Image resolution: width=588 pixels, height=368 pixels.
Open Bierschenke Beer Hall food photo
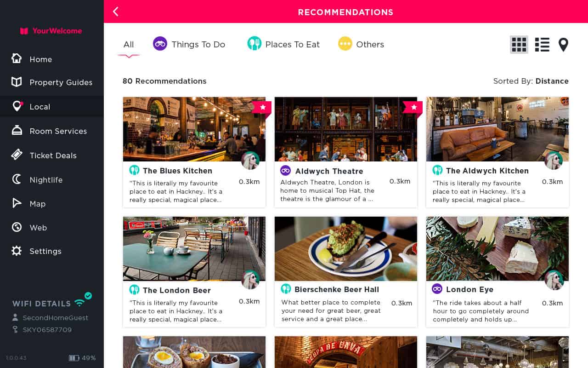[x=346, y=249]
